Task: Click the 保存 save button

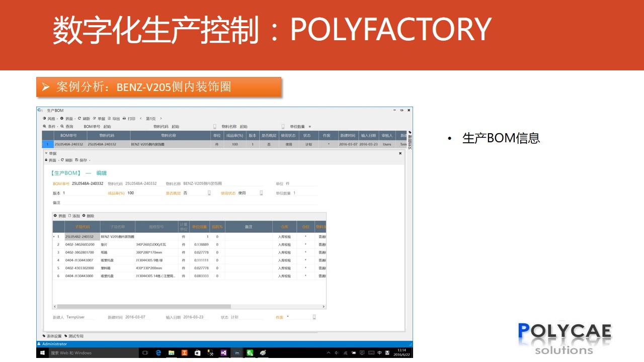Action: tap(81, 160)
